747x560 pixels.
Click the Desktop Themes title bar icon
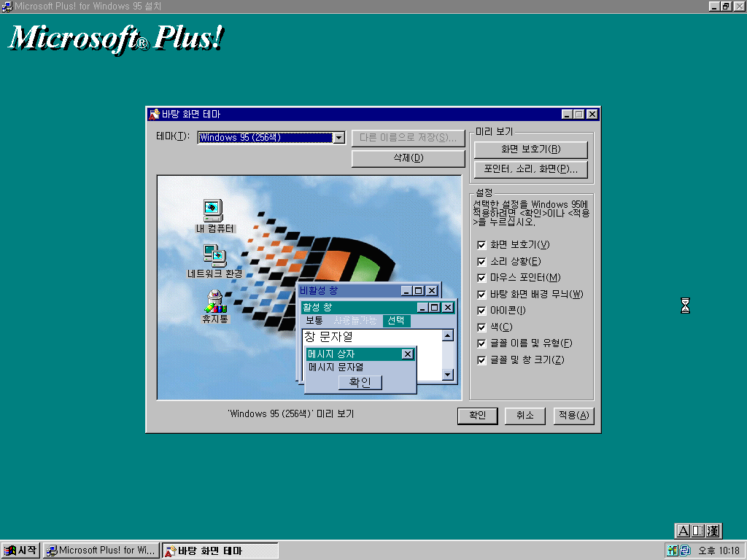click(154, 114)
